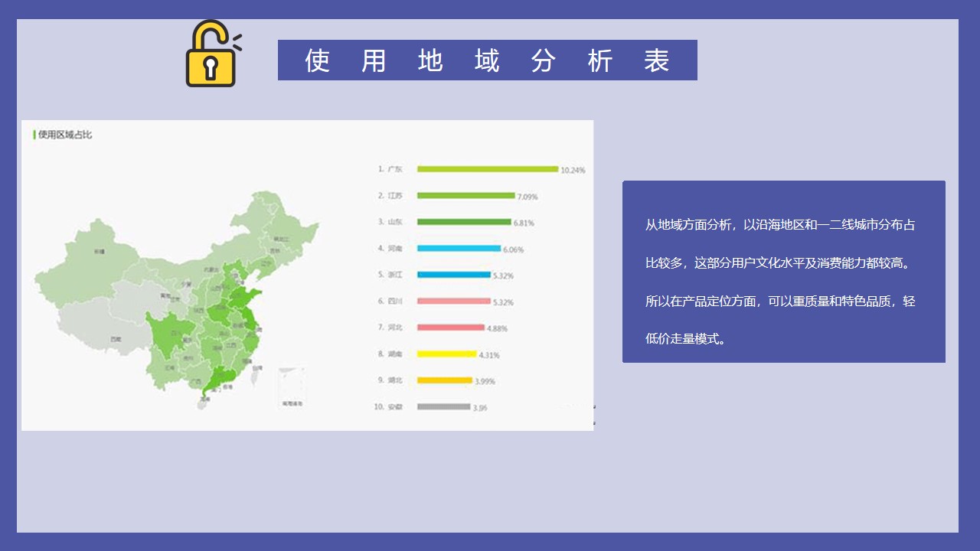
Task: Click rank label 6. 四川
Action: (390, 302)
